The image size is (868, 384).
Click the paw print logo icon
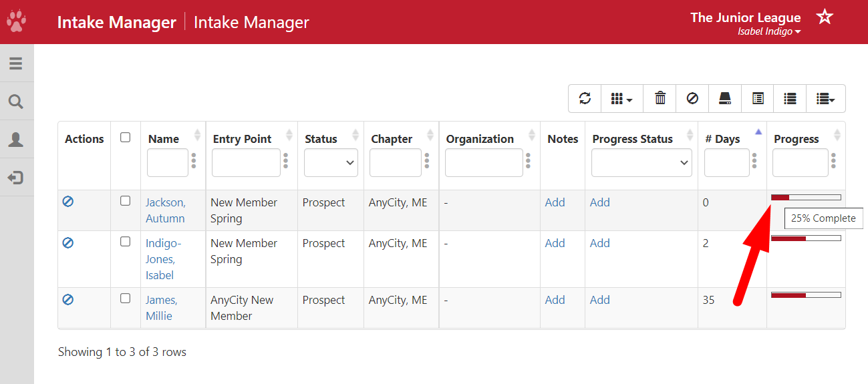[17, 22]
